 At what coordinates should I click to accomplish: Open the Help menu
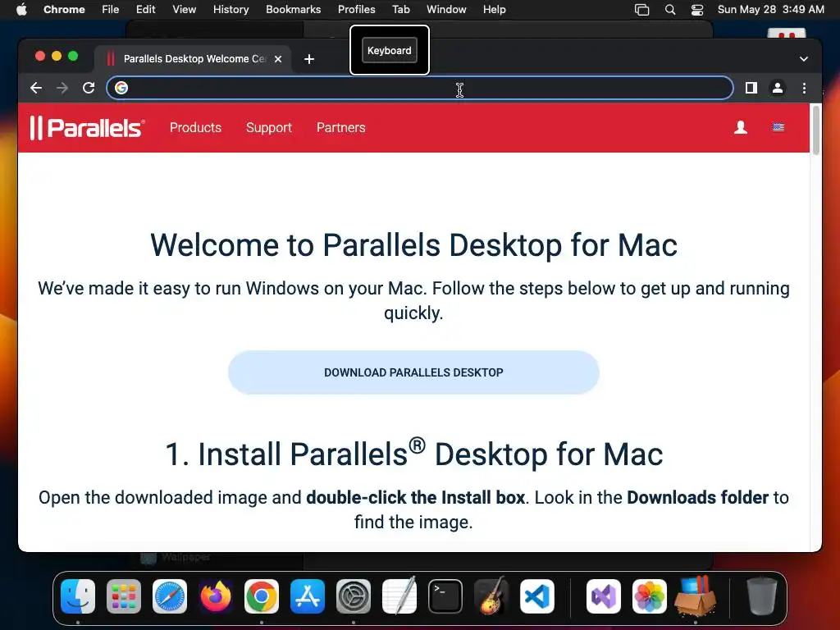(x=494, y=10)
